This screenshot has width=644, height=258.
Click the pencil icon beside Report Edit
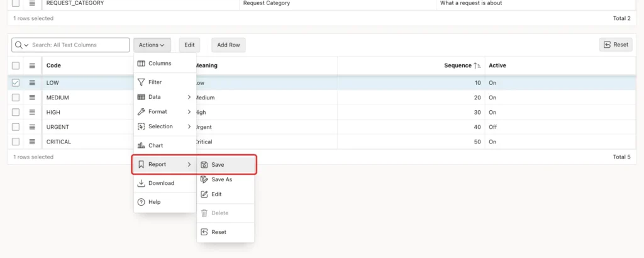[204, 194]
